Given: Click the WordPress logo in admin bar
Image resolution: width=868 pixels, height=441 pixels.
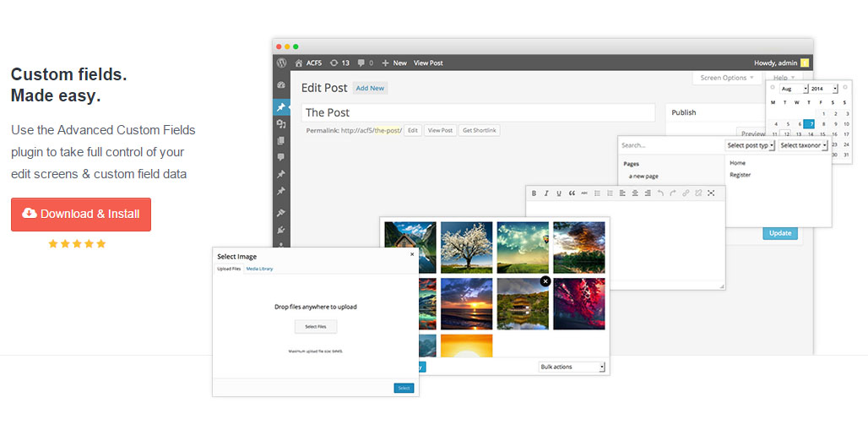Looking at the screenshot, I should (282, 63).
